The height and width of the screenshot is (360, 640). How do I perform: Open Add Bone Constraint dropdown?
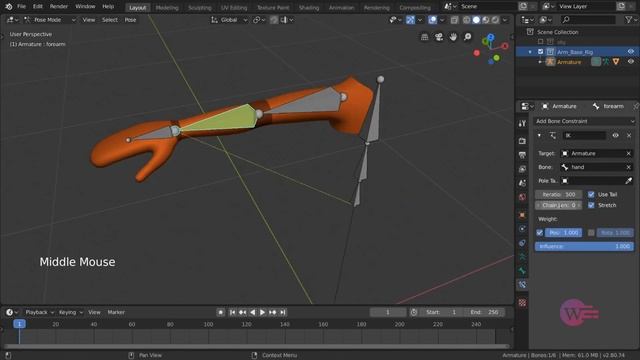(x=584, y=121)
